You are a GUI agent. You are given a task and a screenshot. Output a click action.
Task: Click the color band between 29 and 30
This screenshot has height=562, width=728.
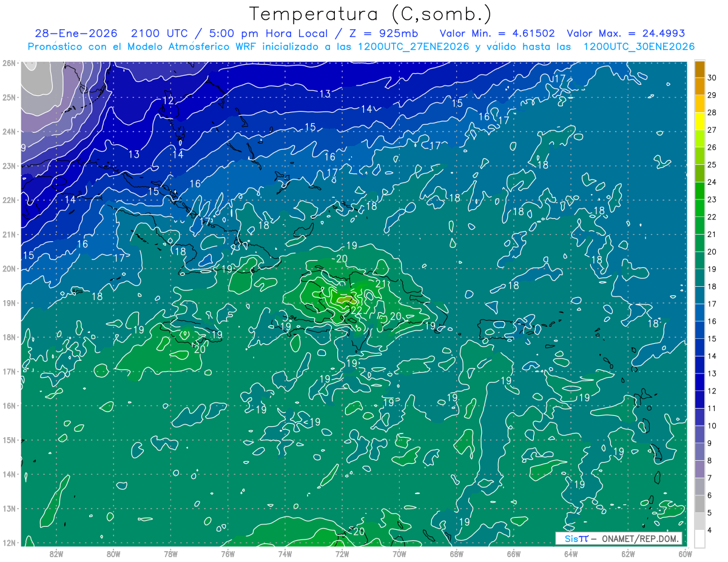[699, 86]
